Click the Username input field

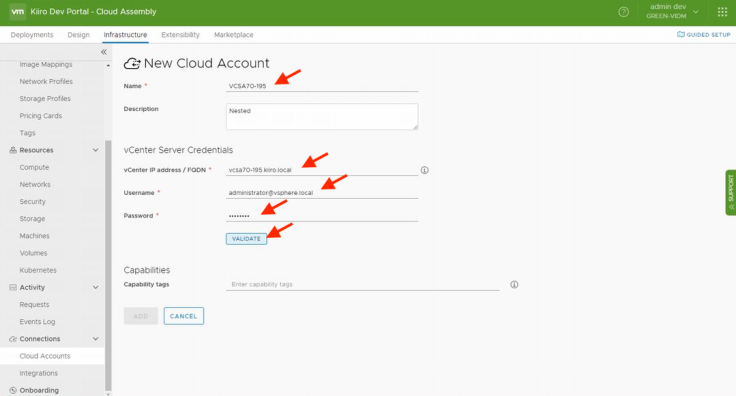pos(322,192)
